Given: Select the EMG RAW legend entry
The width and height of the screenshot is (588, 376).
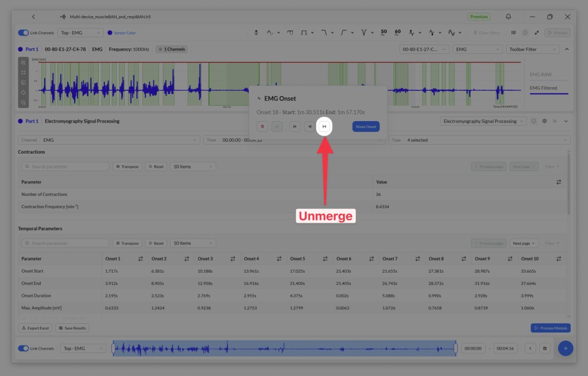Looking at the screenshot, I should coord(540,74).
